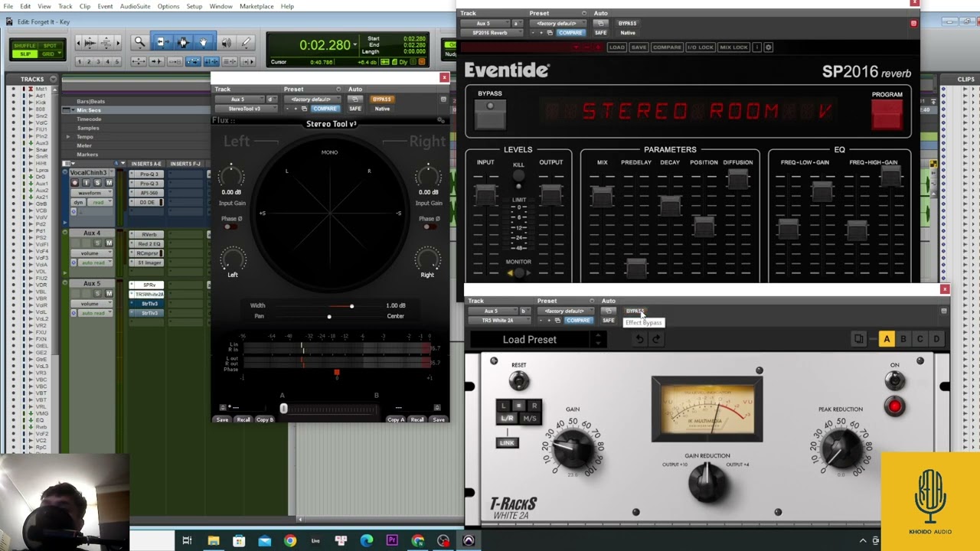Viewport: 980px width, 551px height.
Task: Enable M/S mode on White 2A
Action: (x=530, y=419)
